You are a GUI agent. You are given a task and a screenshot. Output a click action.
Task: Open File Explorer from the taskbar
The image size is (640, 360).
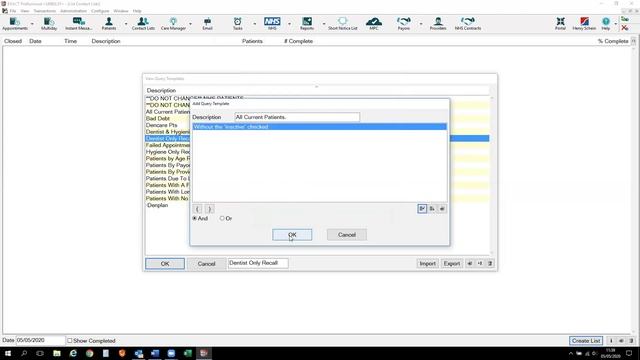point(57,353)
